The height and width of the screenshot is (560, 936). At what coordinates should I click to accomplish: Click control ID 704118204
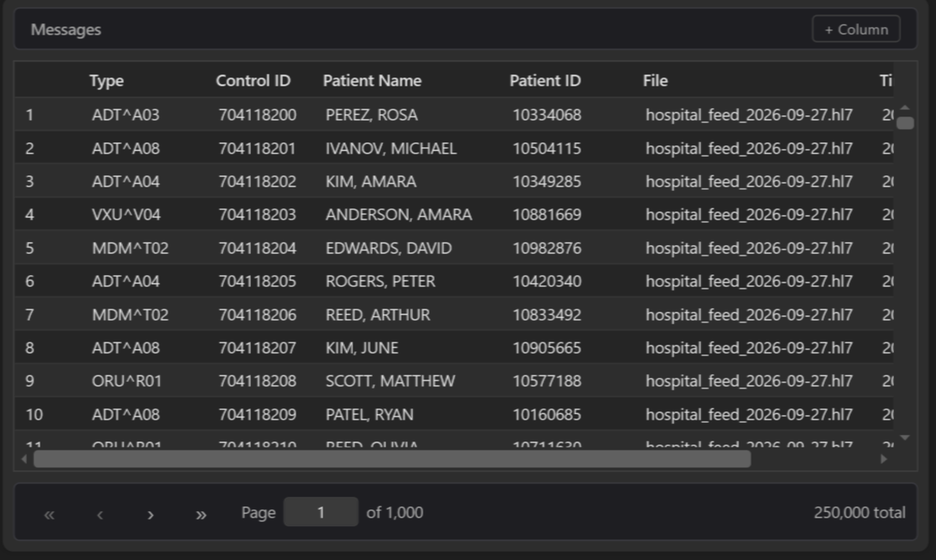click(257, 248)
